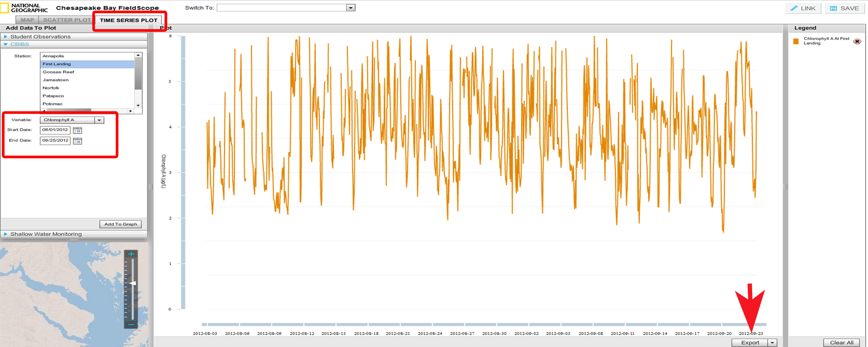Click the National Geographic logo
This screenshot has height=347, width=868.
pos(25,7)
